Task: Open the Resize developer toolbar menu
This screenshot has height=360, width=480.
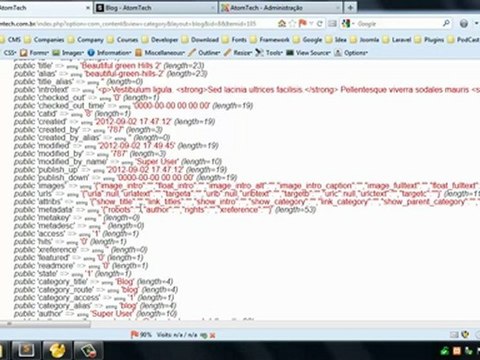Action: [238, 53]
